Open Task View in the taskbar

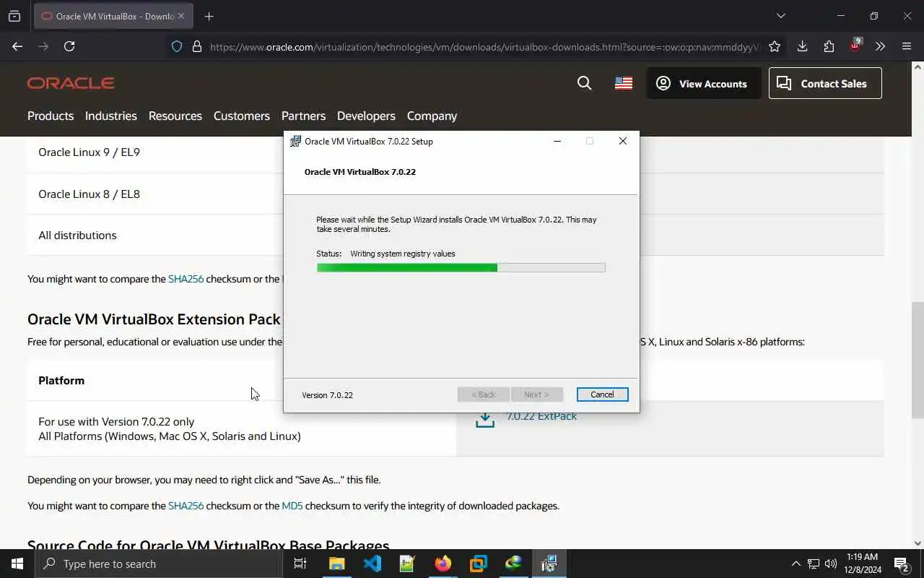pos(300,564)
